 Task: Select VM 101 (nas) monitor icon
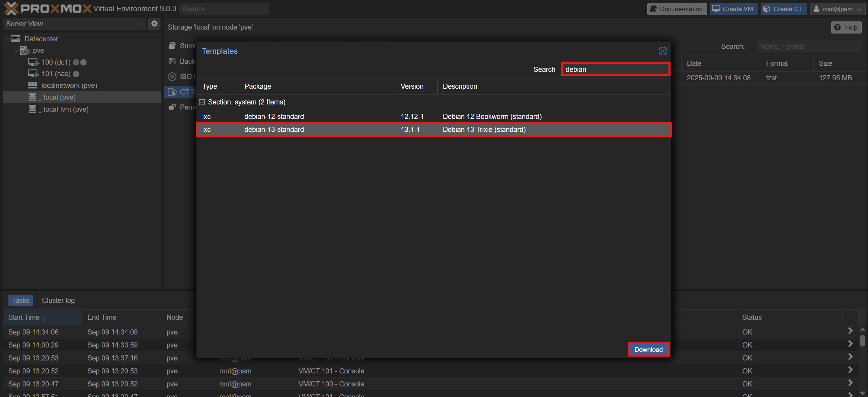33,74
